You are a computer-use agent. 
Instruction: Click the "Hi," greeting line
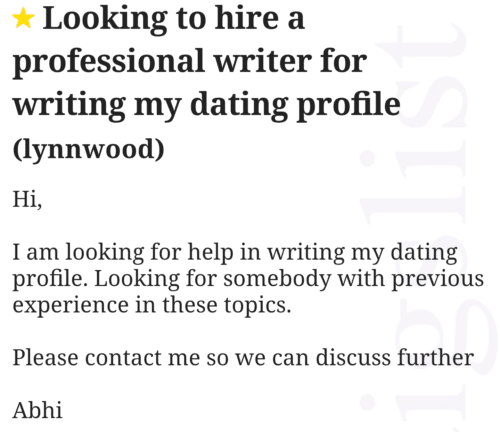[27, 199]
